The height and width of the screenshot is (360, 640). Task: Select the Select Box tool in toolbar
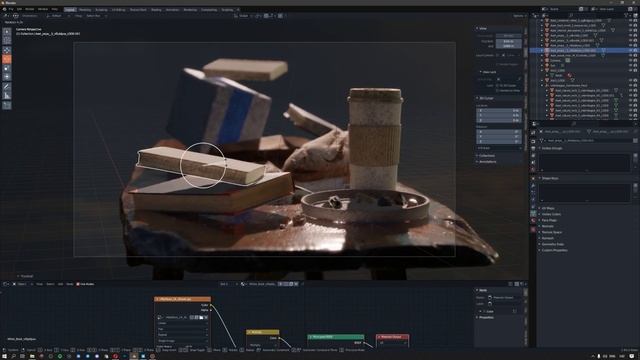[x=7, y=32]
